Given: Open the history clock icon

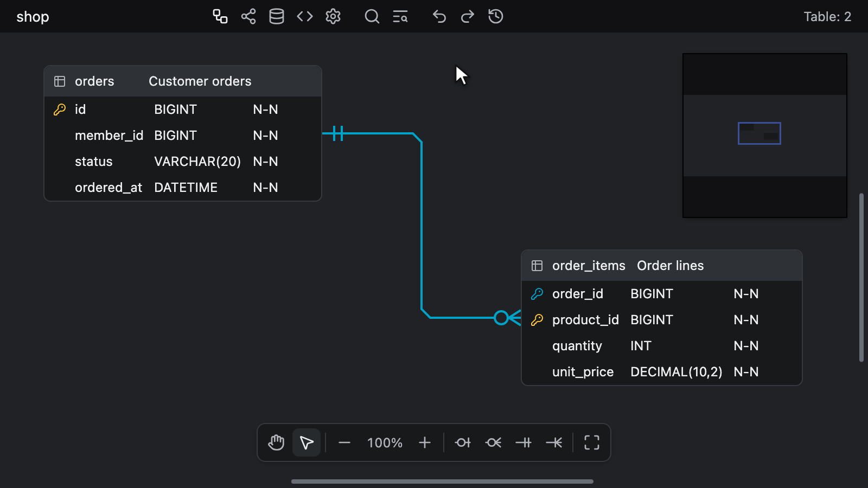Looking at the screenshot, I should click(496, 16).
